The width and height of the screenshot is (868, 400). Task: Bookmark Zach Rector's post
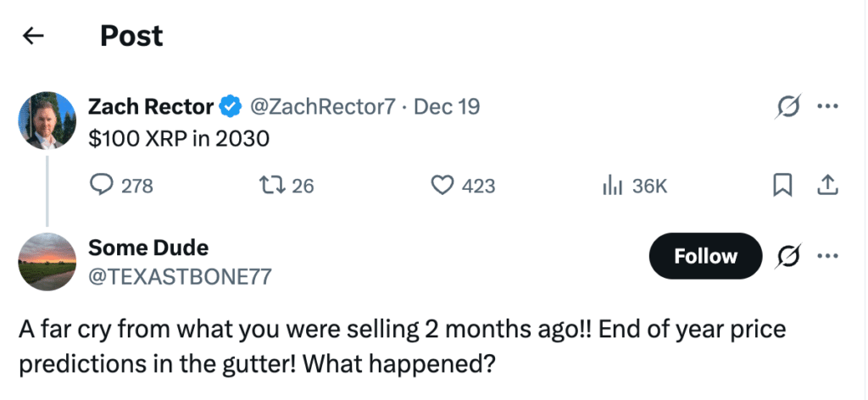tap(784, 185)
